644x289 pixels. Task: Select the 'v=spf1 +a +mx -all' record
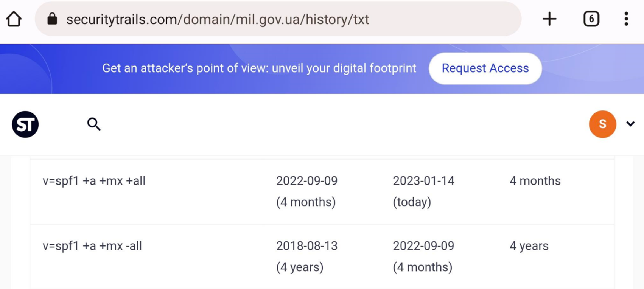(x=92, y=246)
